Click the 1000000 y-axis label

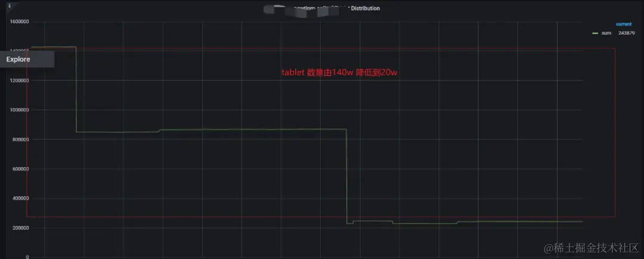point(18,110)
